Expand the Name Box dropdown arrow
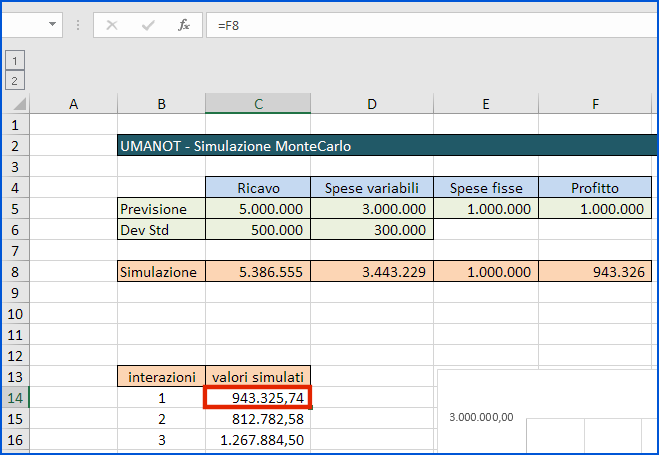The height and width of the screenshot is (455, 659). pos(52,25)
